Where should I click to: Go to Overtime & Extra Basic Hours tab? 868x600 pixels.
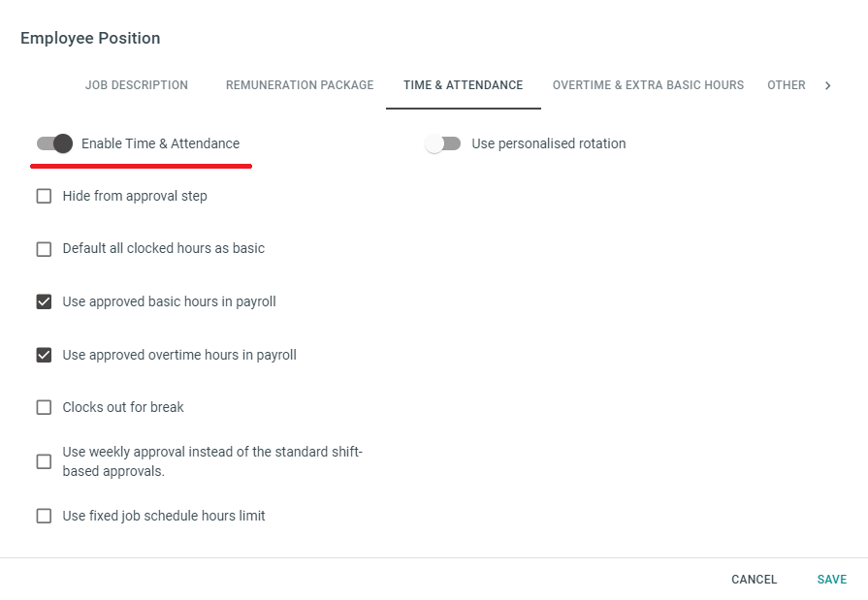coord(648,85)
